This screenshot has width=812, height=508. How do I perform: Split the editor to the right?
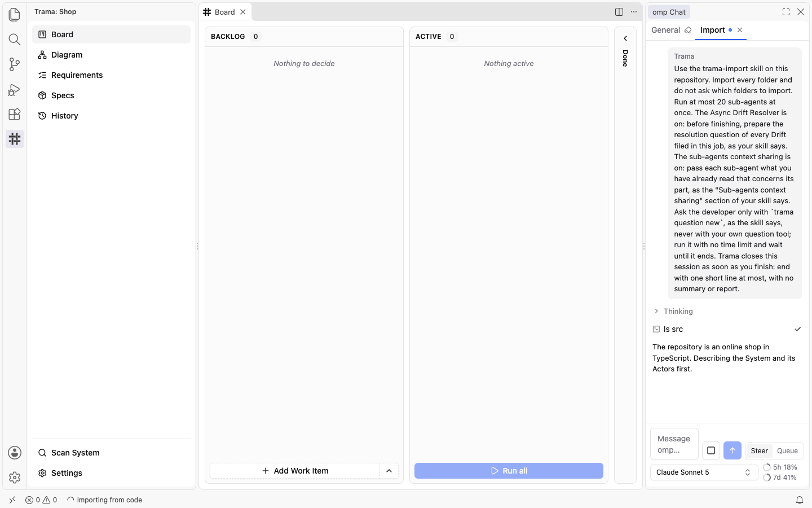click(619, 12)
